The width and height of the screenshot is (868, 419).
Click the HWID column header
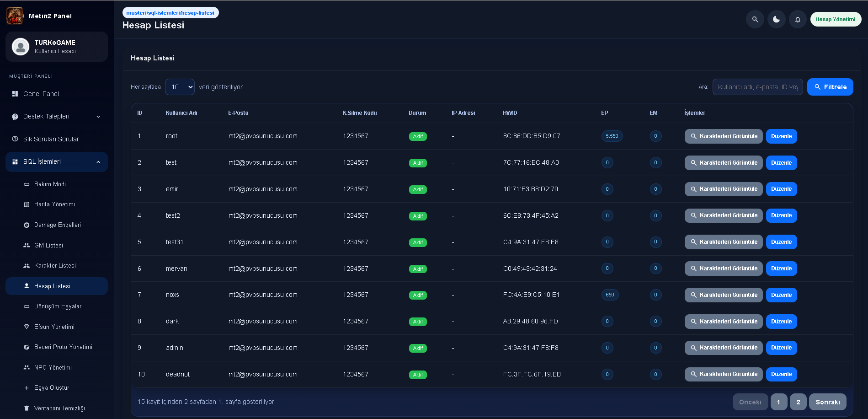(x=510, y=113)
